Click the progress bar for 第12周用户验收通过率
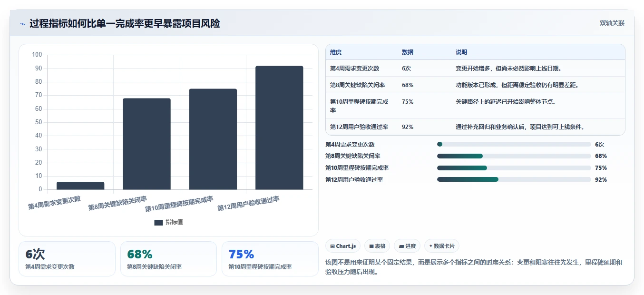The image size is (644, 295). click(514, 179)
